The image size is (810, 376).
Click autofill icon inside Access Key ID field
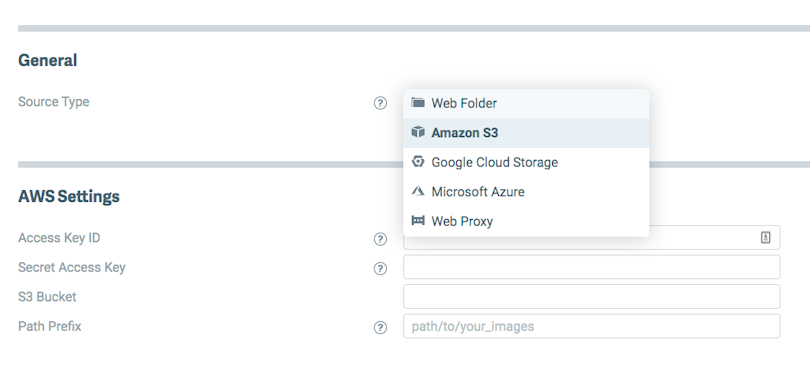pyautogui.click(x=766, y=238)
